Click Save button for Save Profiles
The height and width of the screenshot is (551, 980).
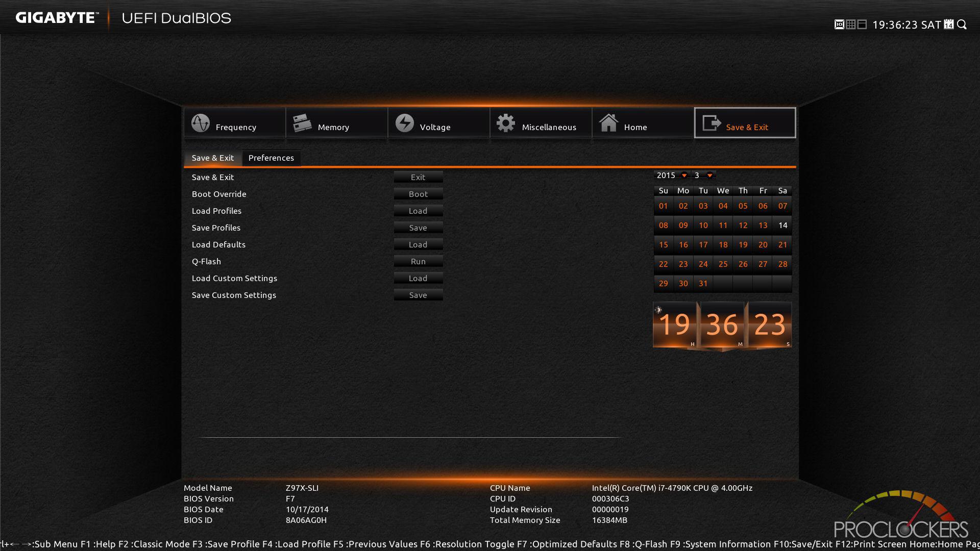pyautogui.click(x=418, y=228)
